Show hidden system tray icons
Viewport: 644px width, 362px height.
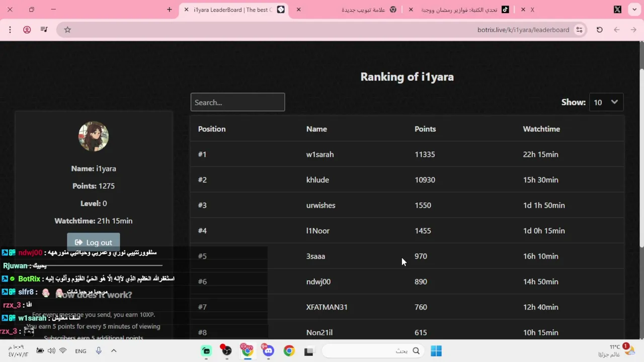pyautogui.click(x=114, y=351)
